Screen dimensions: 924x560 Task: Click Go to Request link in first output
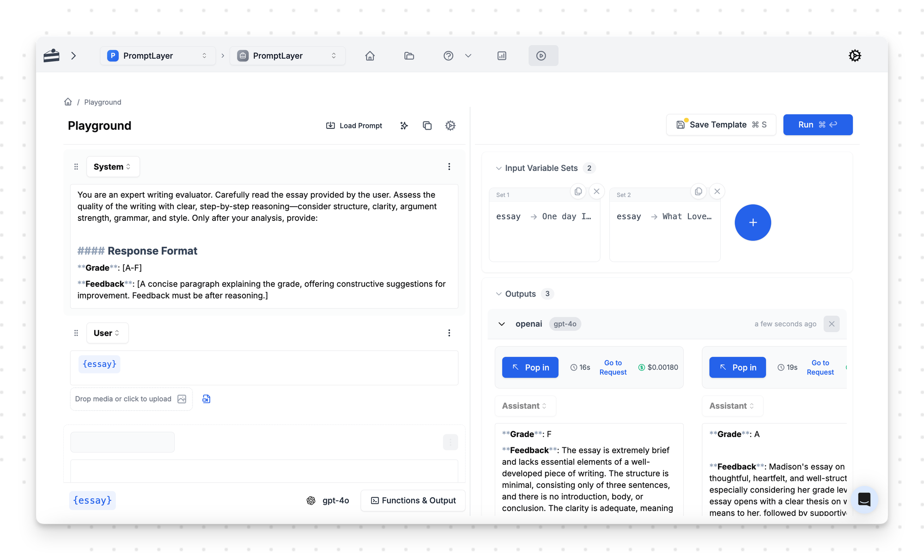click(x=613, y=367)
